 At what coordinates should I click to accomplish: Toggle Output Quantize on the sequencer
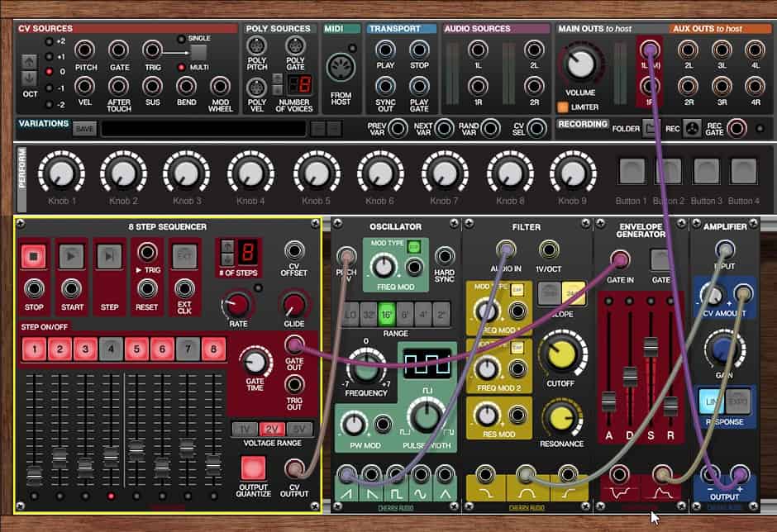(254, 468)
